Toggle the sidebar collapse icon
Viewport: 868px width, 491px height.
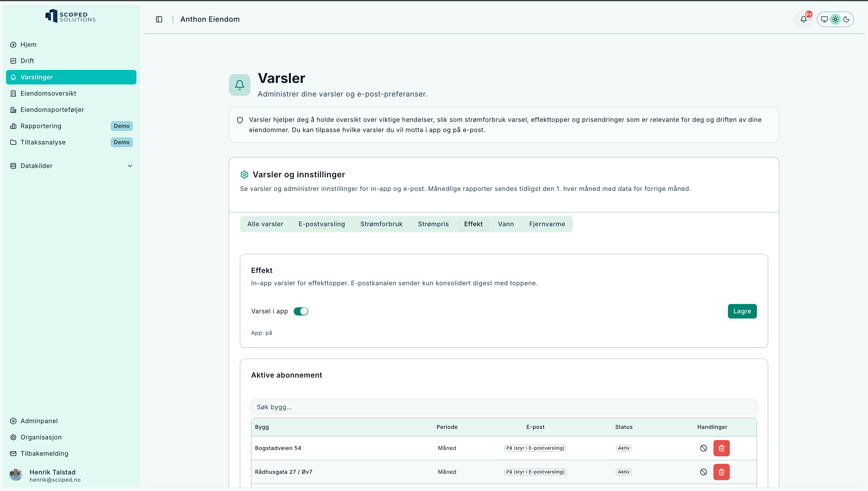159,19
